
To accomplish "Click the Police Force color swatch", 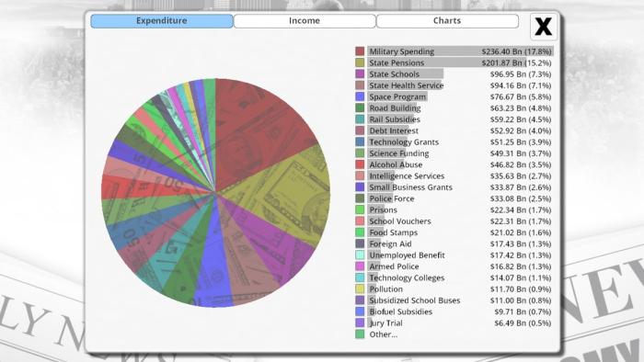I will [360, 198].
